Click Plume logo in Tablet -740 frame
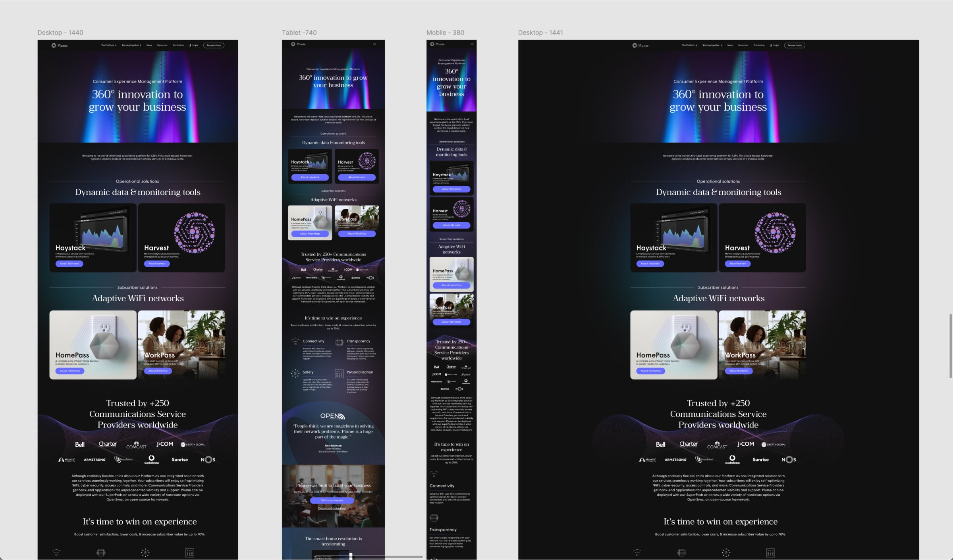 click(298, 44)
